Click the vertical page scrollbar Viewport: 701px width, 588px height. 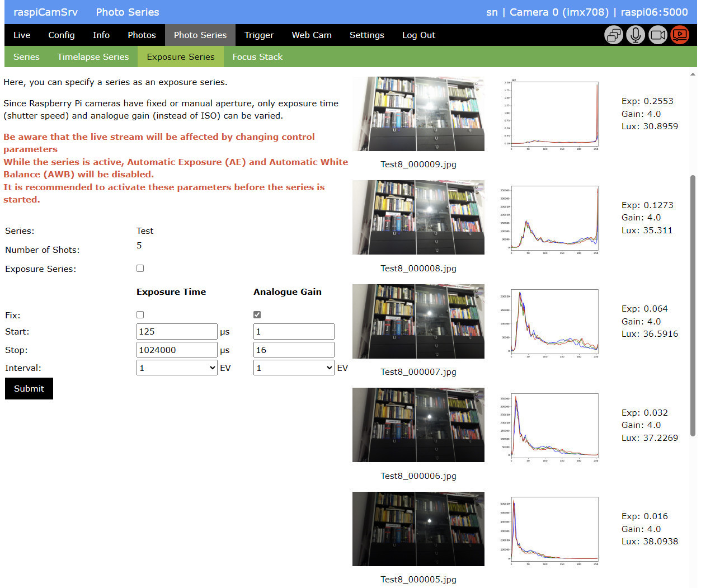pyautogui.click(x=693, y=305)
